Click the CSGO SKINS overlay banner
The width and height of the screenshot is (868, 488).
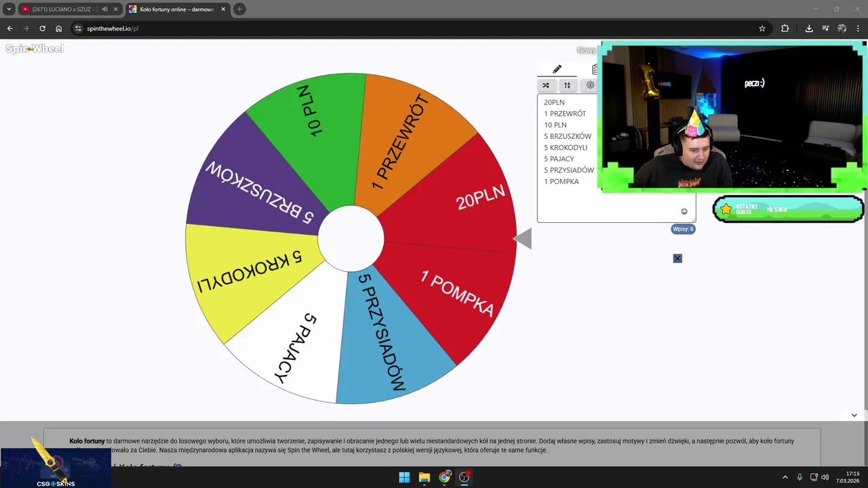pyautogui.click(x=56, y=468)
